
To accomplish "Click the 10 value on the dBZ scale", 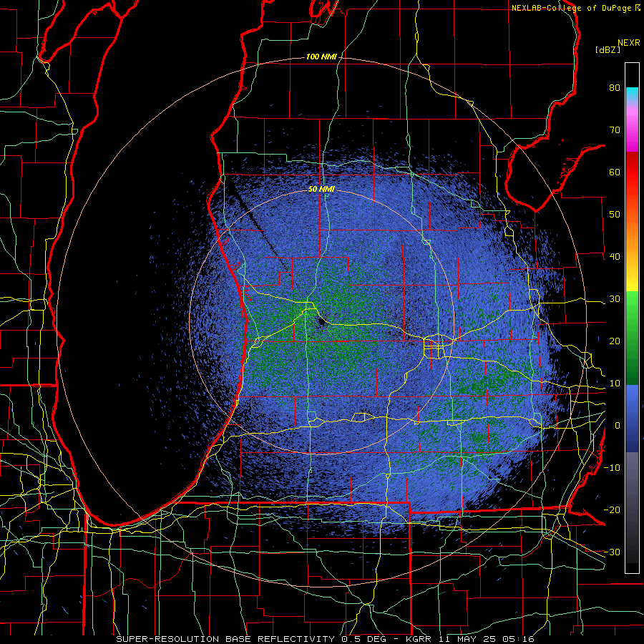I will pos(615,384).
